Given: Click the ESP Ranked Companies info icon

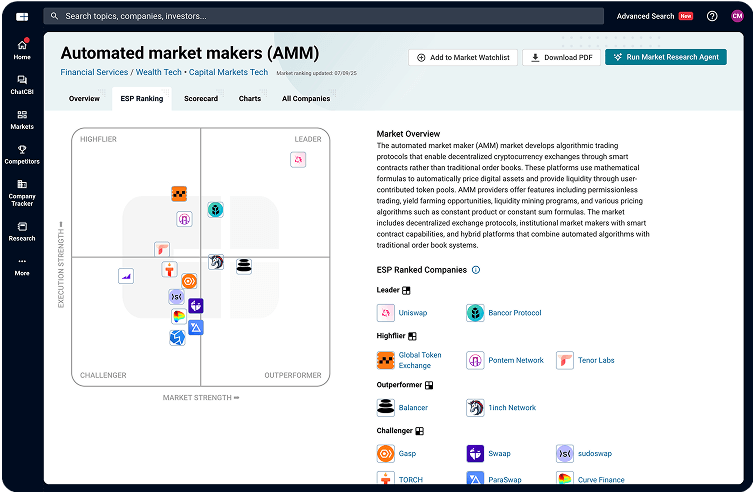Looking at the screenshot, I should (x=476, y=270).
